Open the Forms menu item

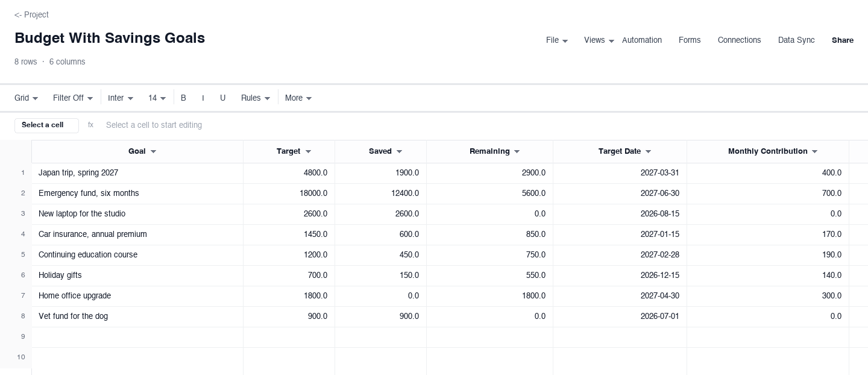(690, 40)
